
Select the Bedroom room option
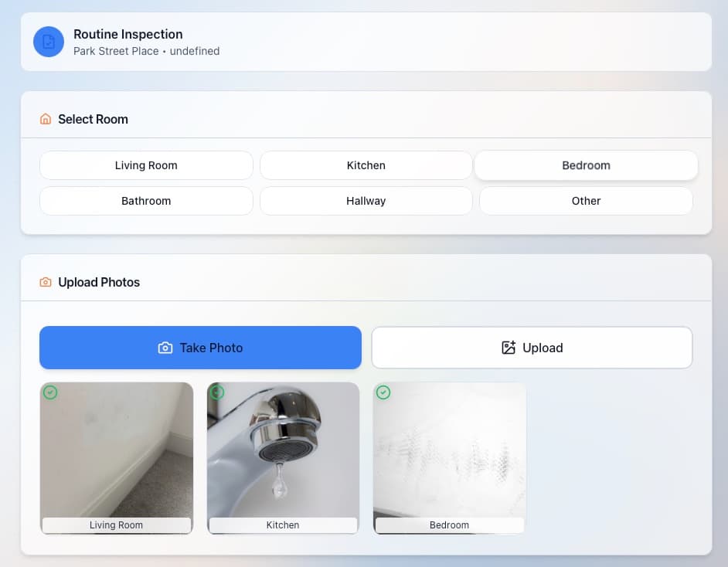pos(586,165)
